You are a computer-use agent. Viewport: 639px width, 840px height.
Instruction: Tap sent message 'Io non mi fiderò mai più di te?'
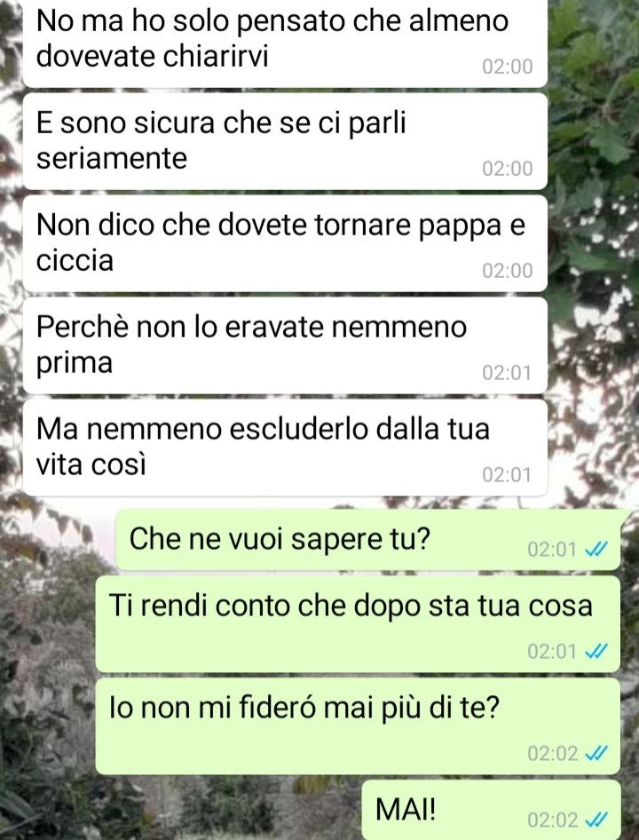click(358, 726)
